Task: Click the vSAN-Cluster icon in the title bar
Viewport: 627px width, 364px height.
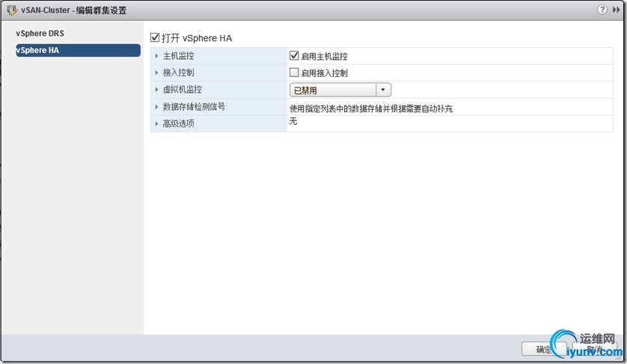Action: pos(12,10)
